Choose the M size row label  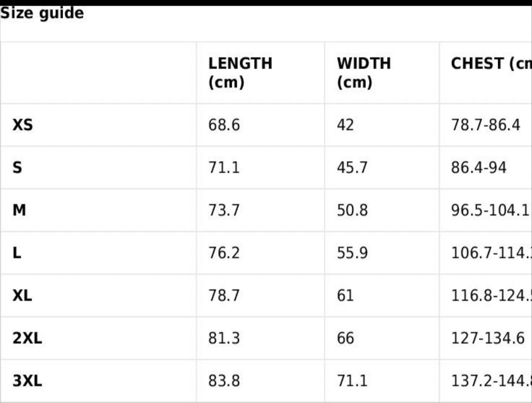[19, 210]
